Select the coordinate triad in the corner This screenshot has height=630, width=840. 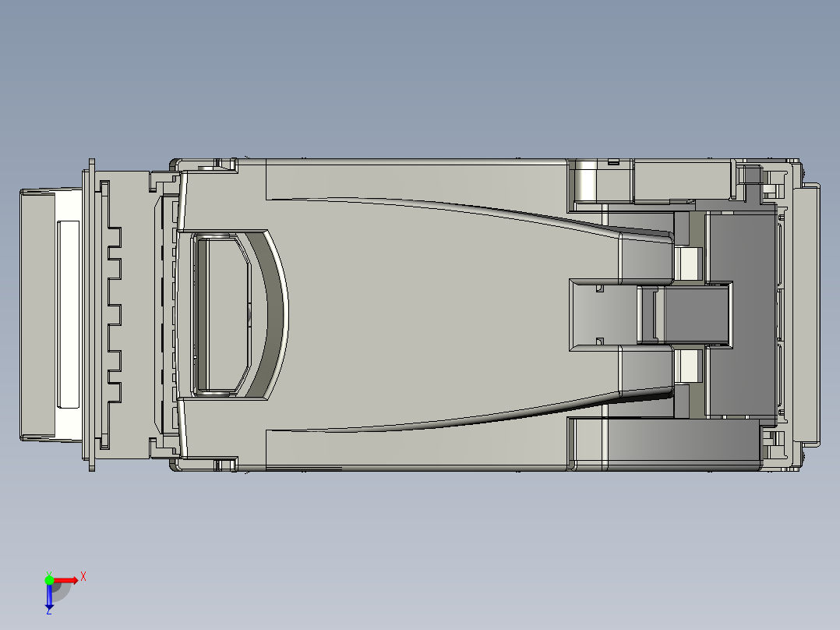(55, 589)
